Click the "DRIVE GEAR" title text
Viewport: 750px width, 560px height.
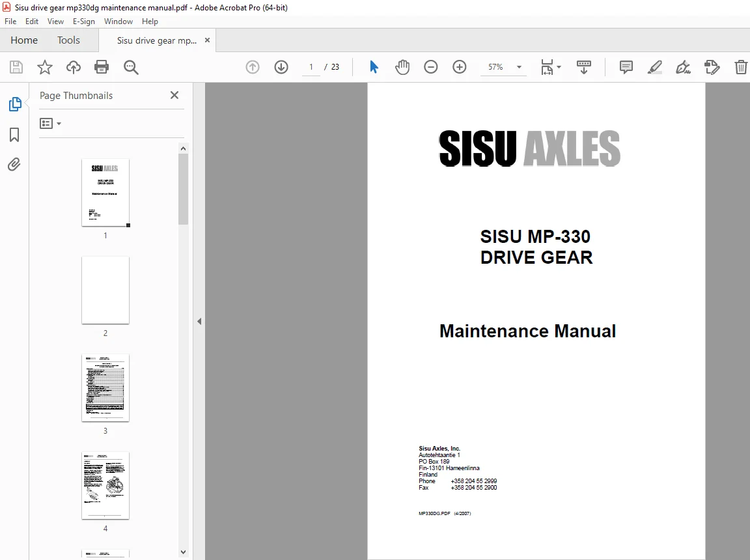pos(536,257)
